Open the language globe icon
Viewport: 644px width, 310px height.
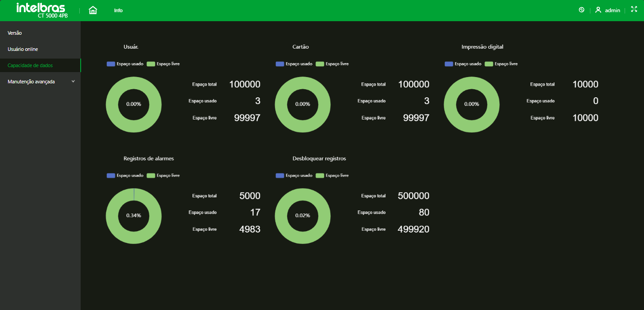coord(581,10)
